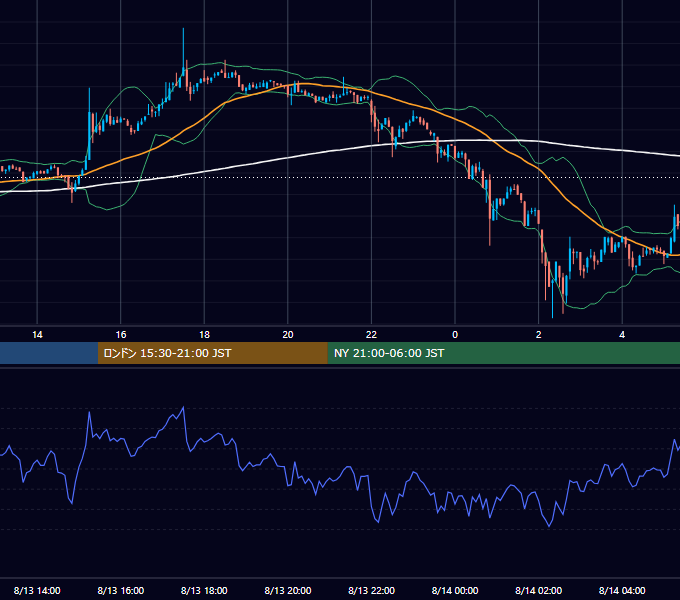680x600 pixels.
Task: Click the 4 hour label on price chart axis
Action: pyautogui.click(x=622, y=335)
